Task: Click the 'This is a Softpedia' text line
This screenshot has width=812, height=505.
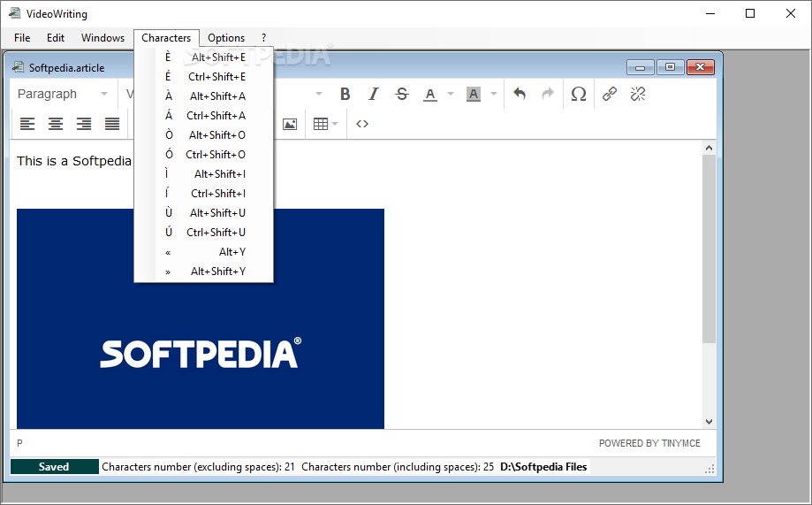Action: tap(74, 161)
